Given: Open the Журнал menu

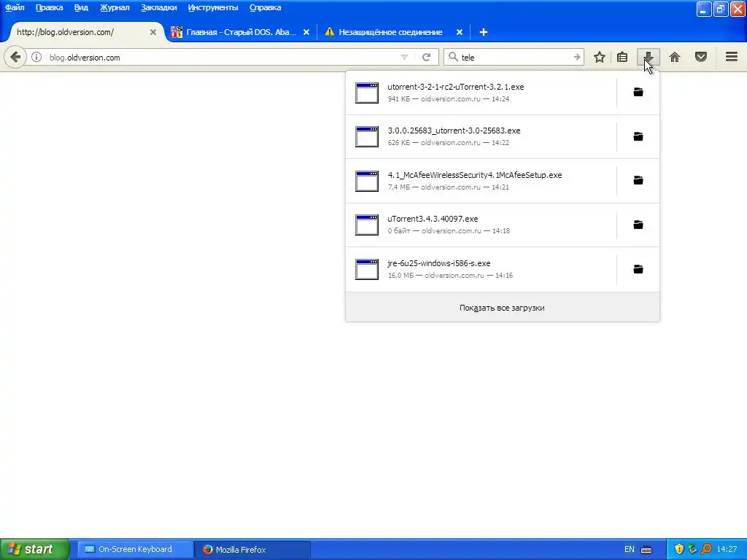Looking at the screenshot, I should click(115, 7).
